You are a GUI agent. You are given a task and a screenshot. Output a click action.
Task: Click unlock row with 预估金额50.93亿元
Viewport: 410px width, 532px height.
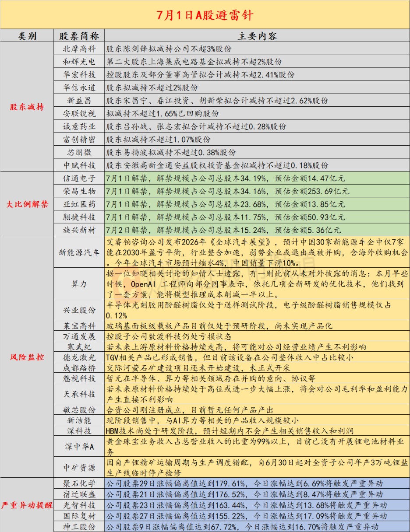(257, 217)
